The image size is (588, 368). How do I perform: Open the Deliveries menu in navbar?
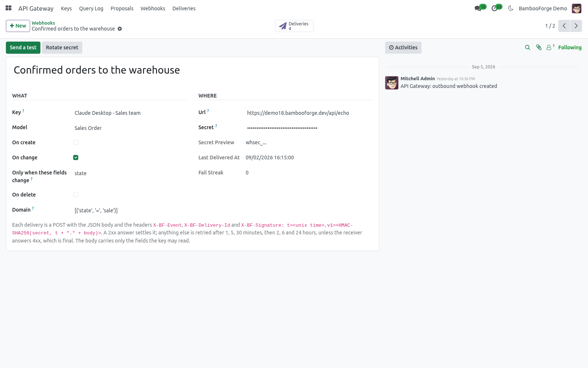[x=184, y=8]
